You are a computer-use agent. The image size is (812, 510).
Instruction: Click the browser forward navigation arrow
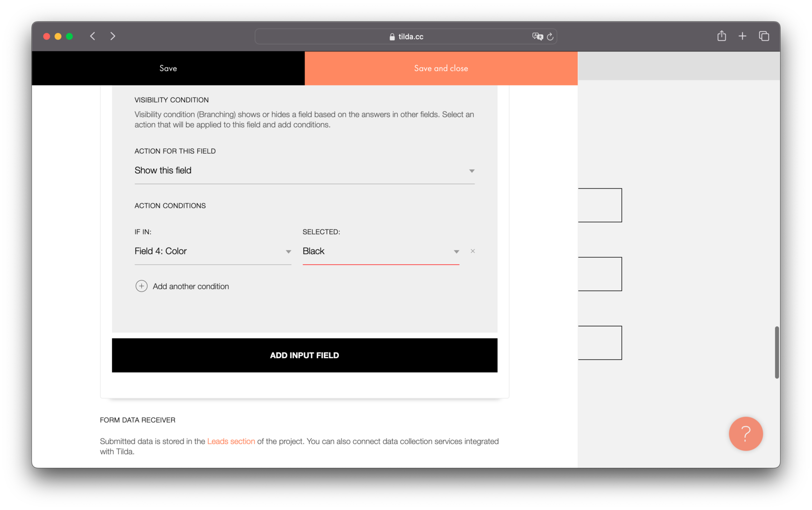113,36
